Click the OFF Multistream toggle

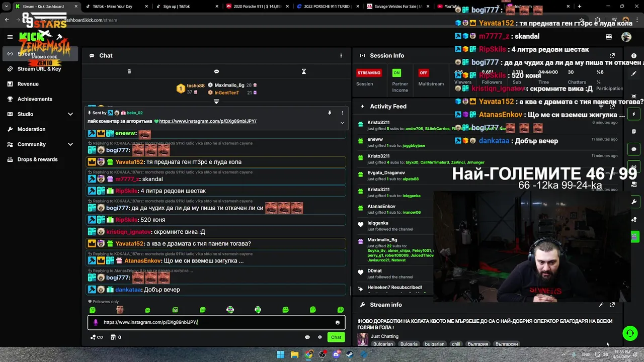tap(423, 73)
